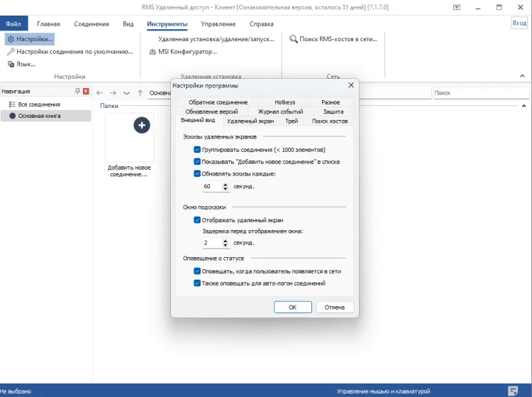The height and width of the screenshot is (397, 532).
Task: Pin the Навигация panel
Action: (77, 91)
